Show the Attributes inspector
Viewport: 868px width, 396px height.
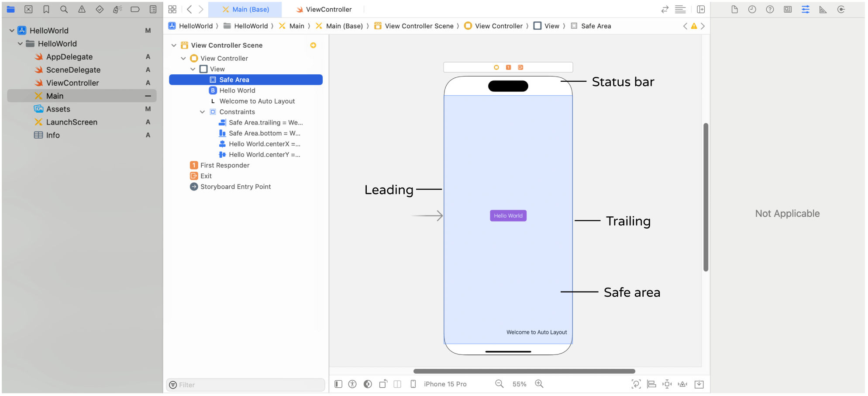click(x=805, y=9)
